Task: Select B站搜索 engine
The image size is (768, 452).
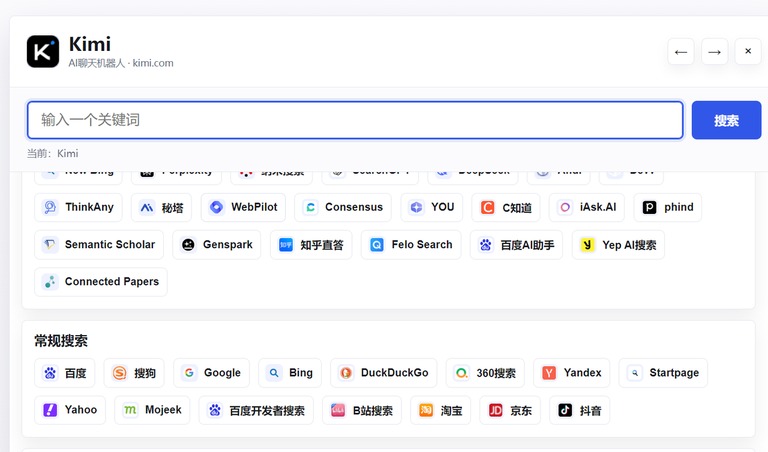Action: coord(362,410)
